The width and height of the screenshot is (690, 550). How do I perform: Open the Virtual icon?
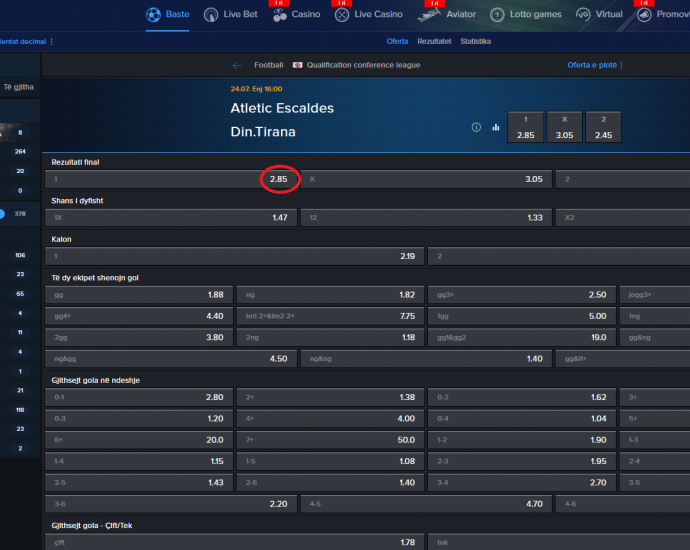point(583,15)
